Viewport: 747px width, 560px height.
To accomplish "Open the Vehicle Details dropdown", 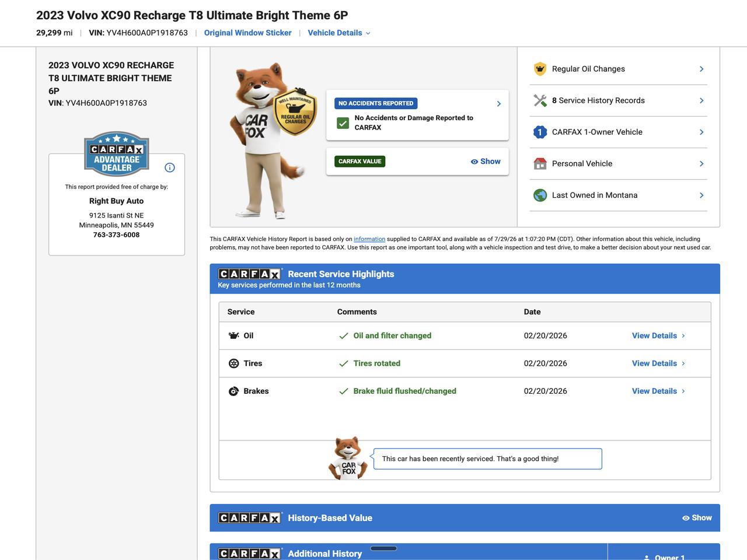I will (x=339, y=33).
